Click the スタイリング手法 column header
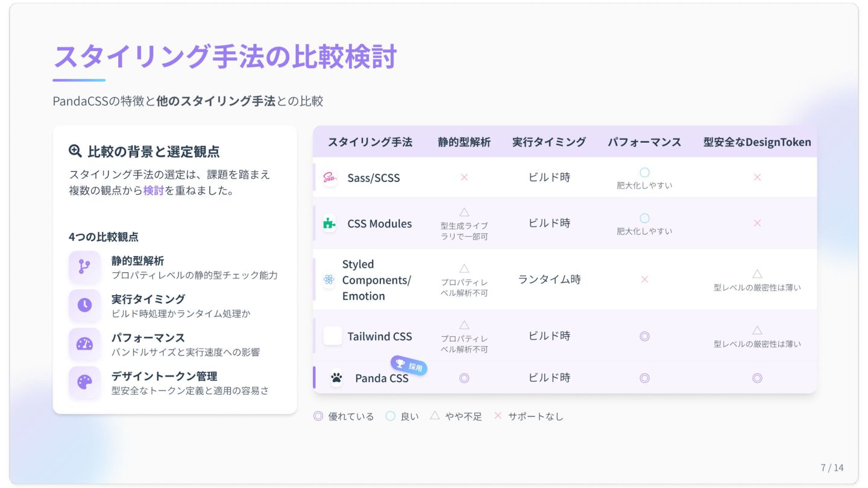The width and height of the screenshot is (868, 488). coord(370,142)
